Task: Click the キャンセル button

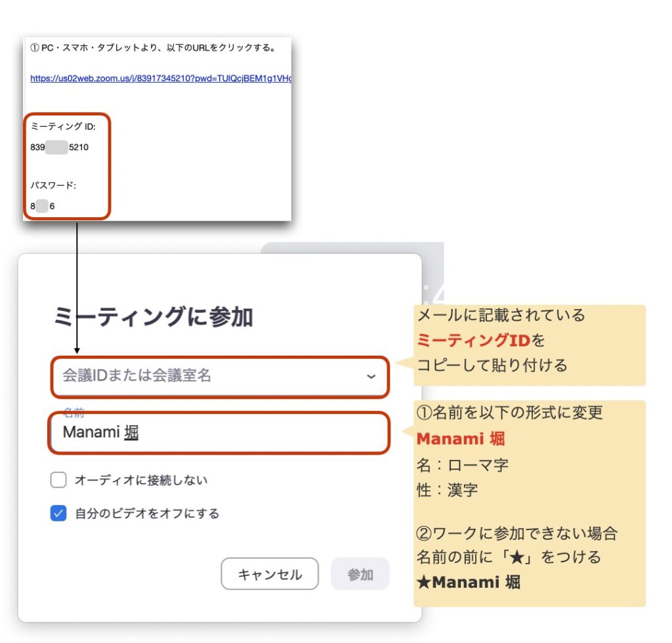Action: (270, 574)
